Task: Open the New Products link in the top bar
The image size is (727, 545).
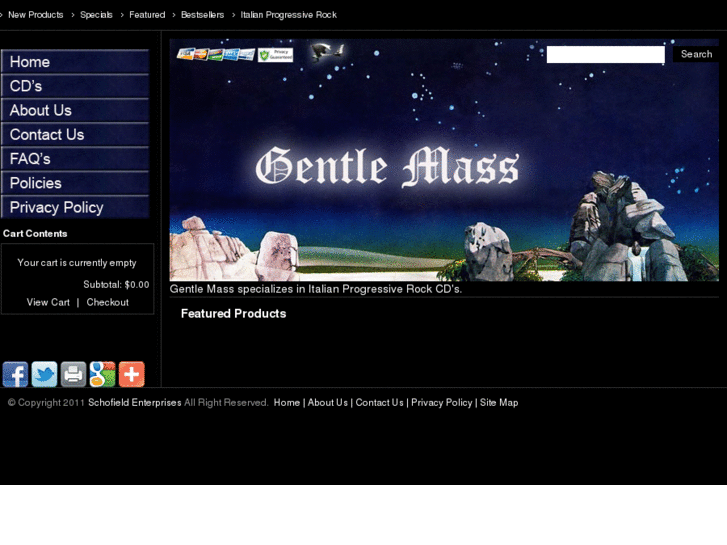Action: tap(36, 15)
